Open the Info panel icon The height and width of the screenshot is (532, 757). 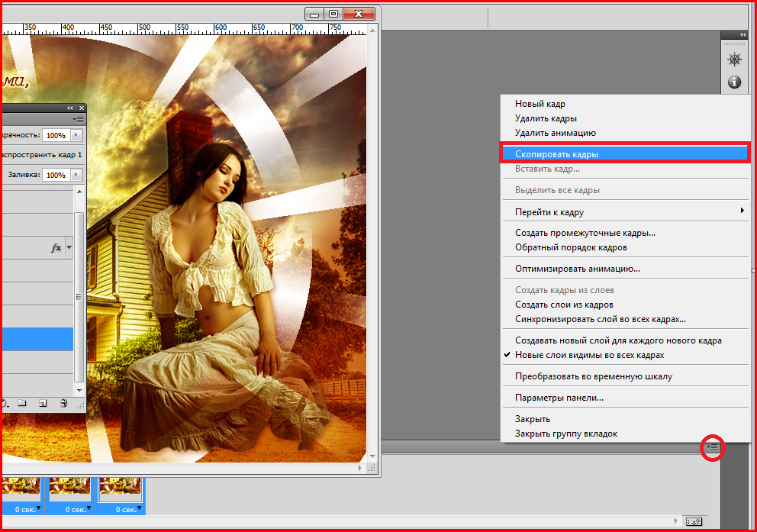[x=734, y=82]
